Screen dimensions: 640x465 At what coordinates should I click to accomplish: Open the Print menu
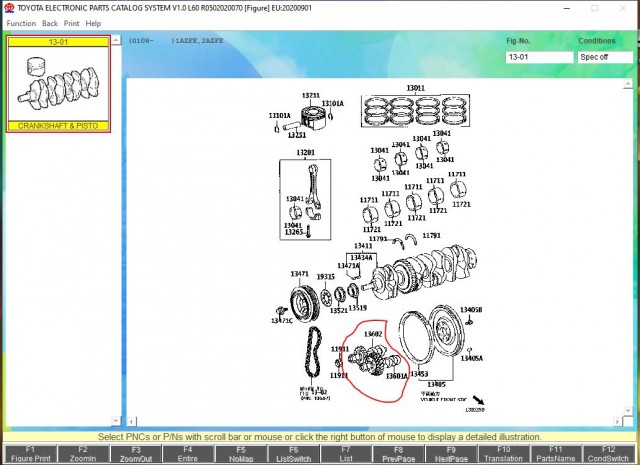71,23
